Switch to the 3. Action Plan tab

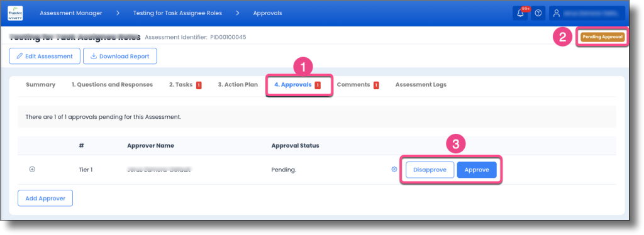[x=238, y=84]
